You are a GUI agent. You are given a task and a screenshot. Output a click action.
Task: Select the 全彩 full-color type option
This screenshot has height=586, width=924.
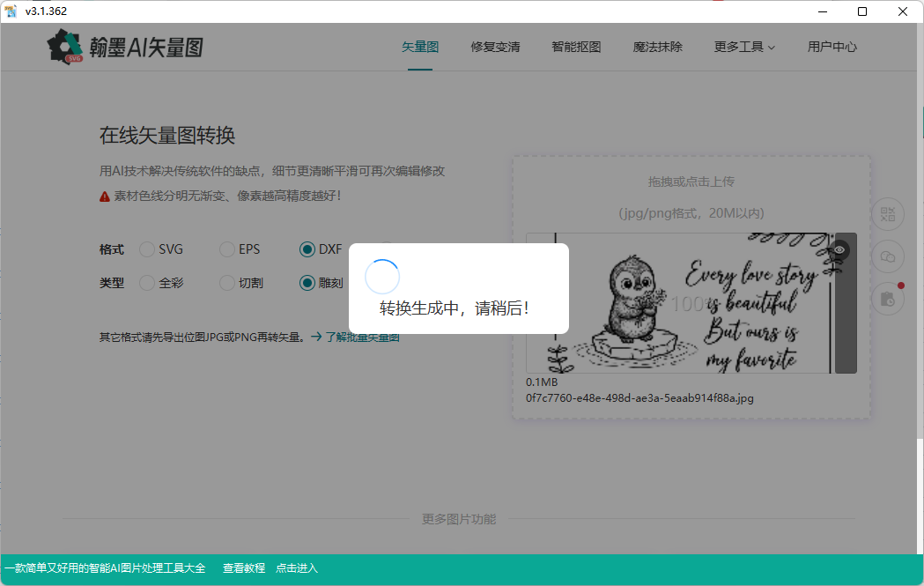pyautogui.click(x=146, y=283)
